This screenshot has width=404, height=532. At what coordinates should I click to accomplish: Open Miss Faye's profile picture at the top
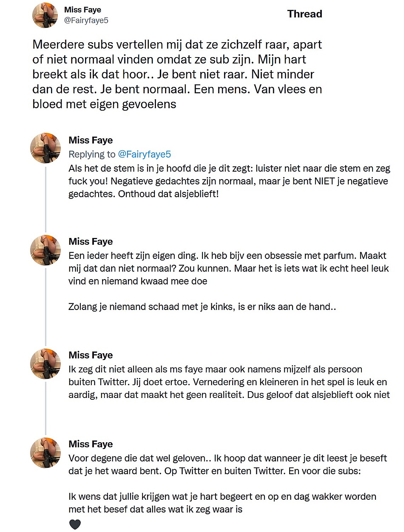point(45,15)
